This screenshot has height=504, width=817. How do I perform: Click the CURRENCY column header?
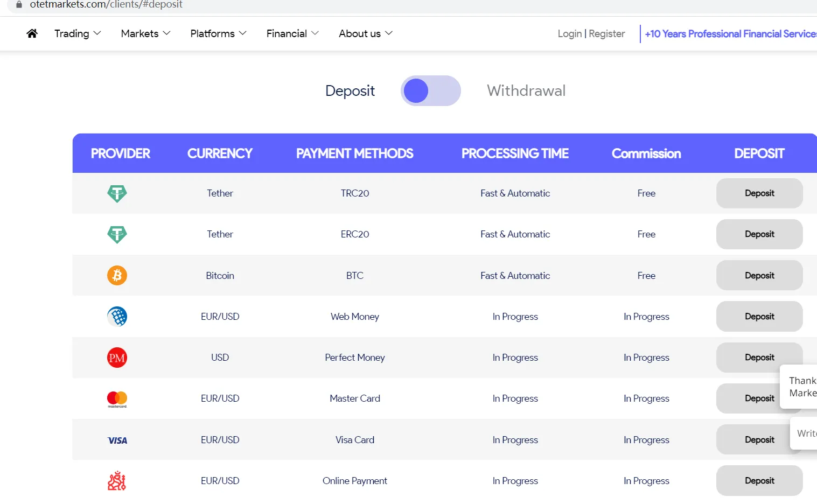(x=220, y=153)
